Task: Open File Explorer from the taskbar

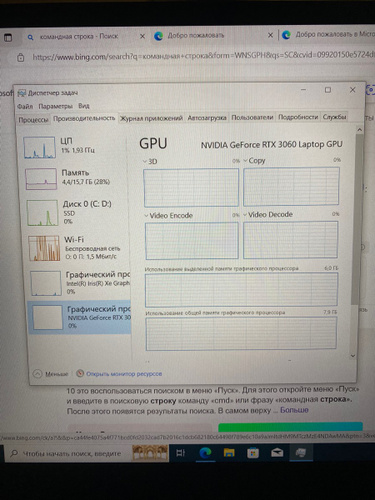Action: click(x=229, y=453)
